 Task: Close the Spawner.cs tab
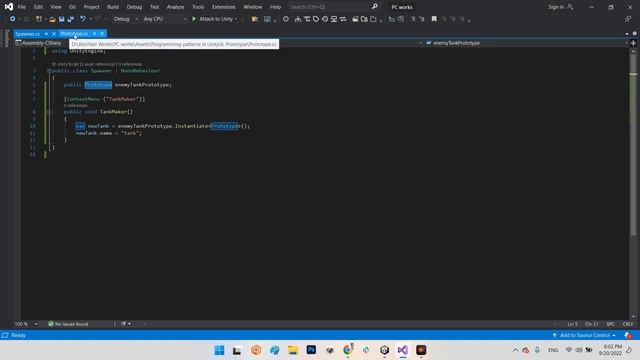tap(54, 34)
